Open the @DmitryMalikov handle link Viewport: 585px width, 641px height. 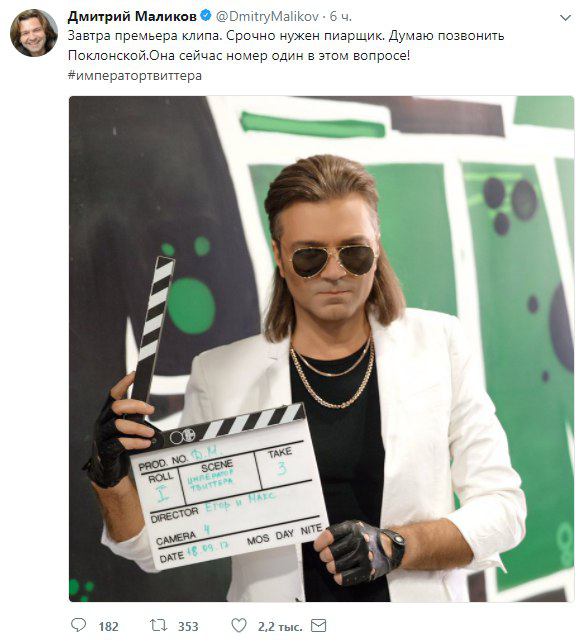point(267,16)
